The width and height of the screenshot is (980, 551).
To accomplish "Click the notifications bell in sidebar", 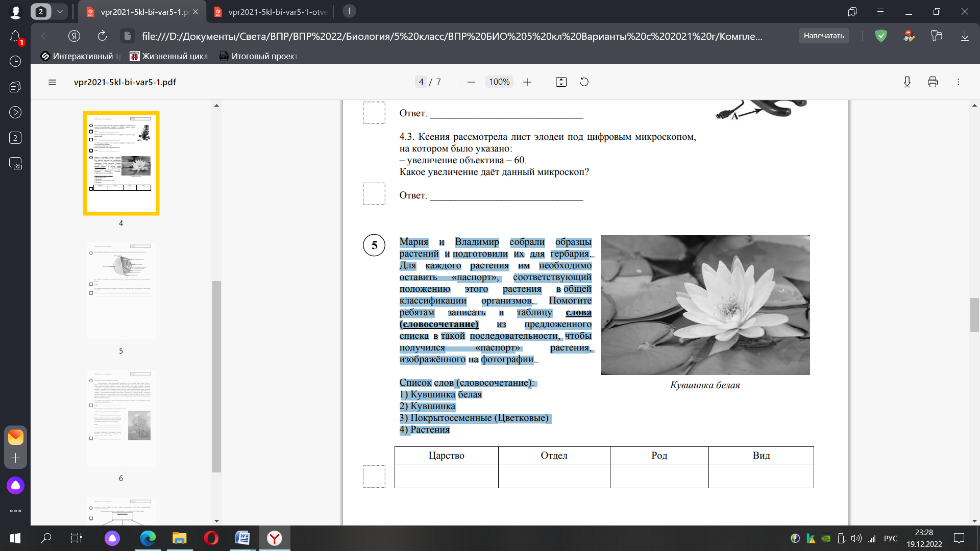I will click(15, 37).
